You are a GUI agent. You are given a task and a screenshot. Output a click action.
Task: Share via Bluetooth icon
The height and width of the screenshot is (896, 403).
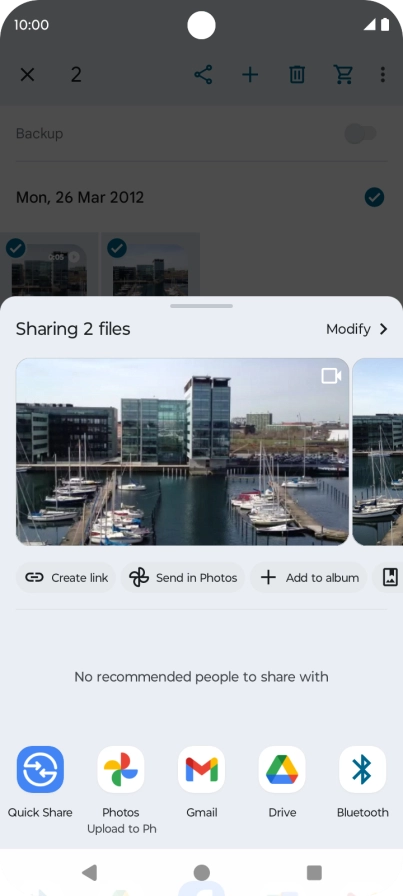[362, 769]
